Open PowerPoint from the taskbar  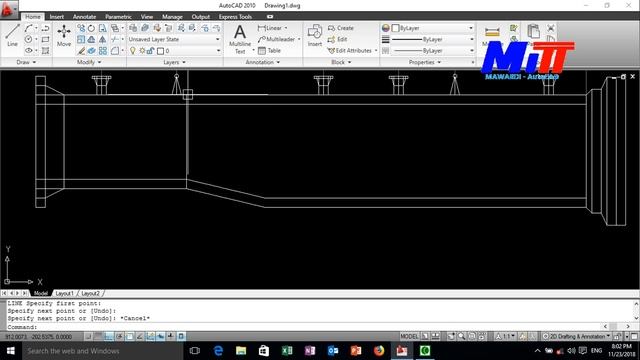(x=356, y=351)
